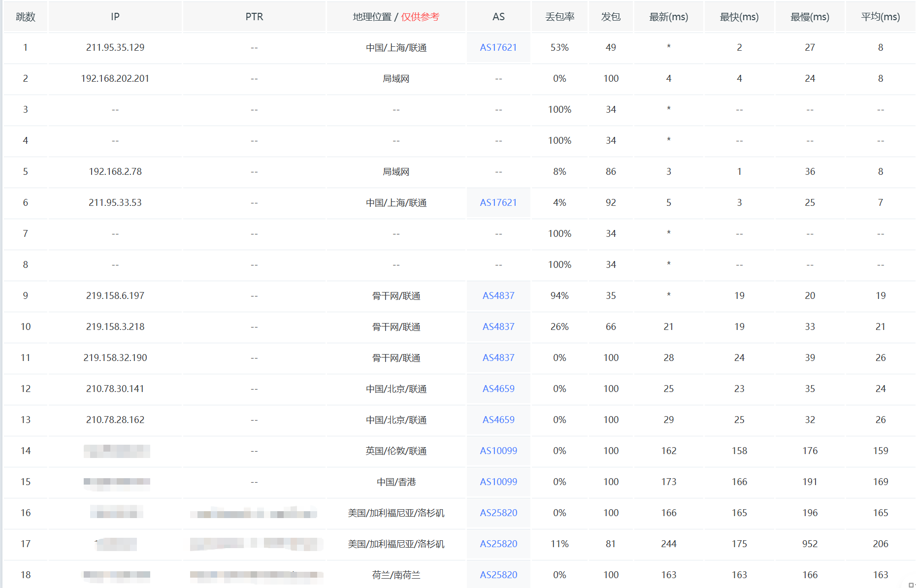Click the 53% packet loss value
Image resolution: width=916 pixels, height=588 pixels.
[x=559, y=47]
